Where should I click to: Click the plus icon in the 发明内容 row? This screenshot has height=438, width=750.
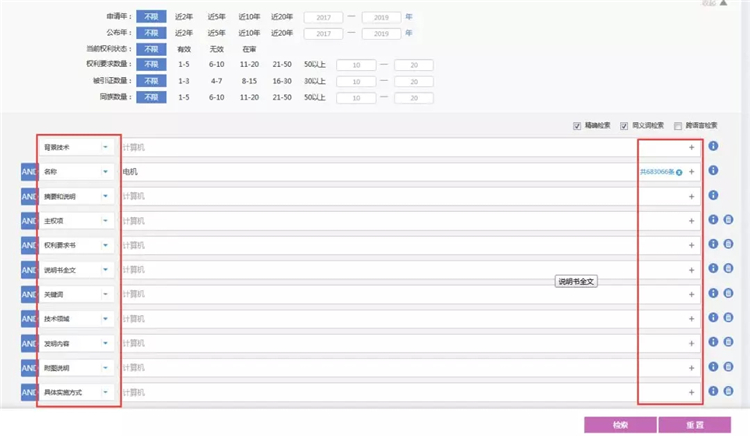click(x=691, y=343)
